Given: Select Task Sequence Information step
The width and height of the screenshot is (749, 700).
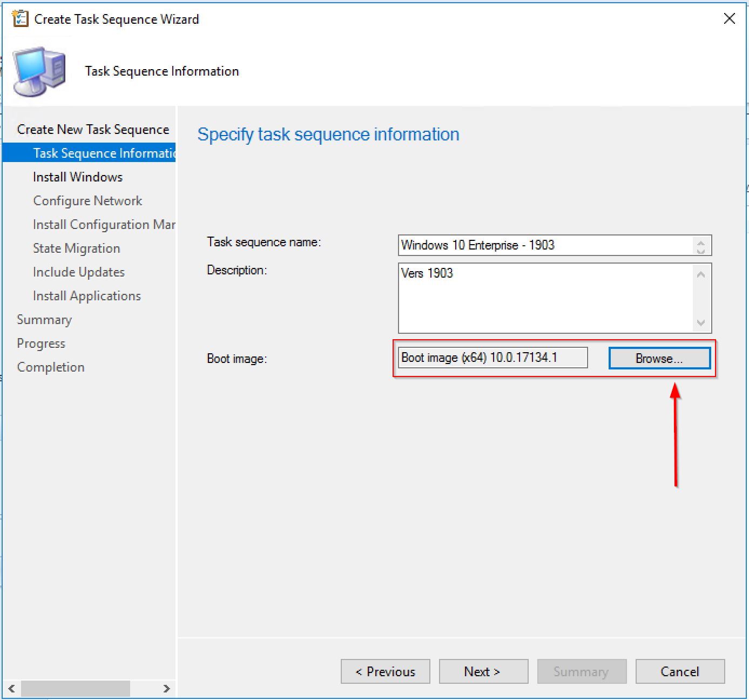Looking at the screenshot, I should 103,153.
